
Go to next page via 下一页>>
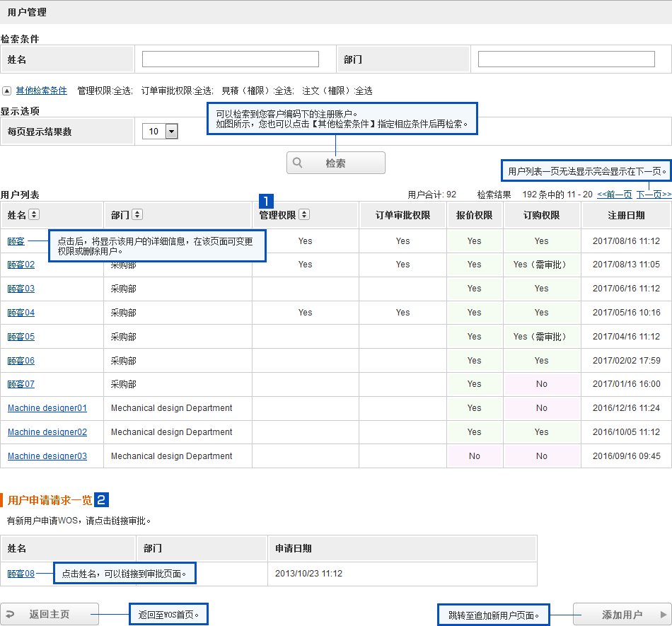pos(654,195)
